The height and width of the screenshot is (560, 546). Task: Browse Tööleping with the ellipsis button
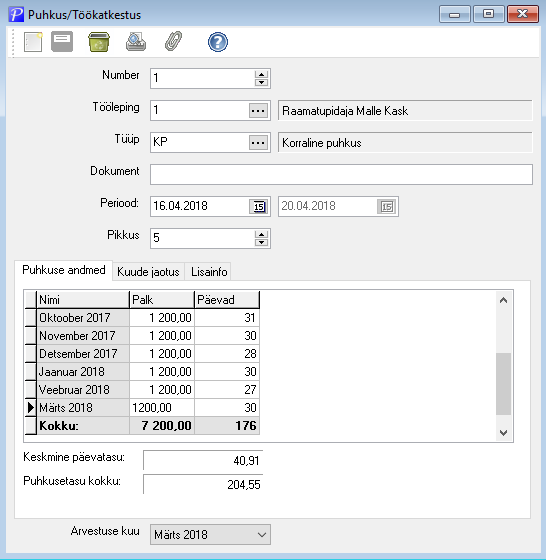tap(258, 111)
